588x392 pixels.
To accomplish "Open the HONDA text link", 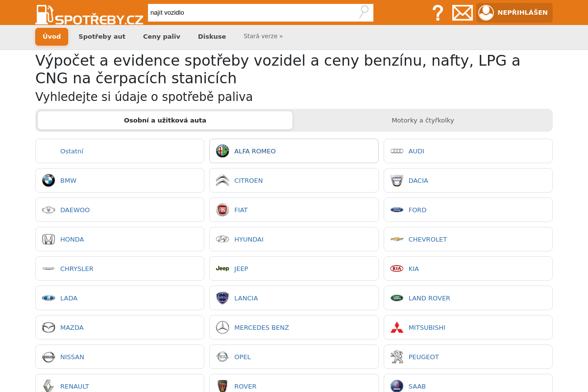I will [72, 239].
